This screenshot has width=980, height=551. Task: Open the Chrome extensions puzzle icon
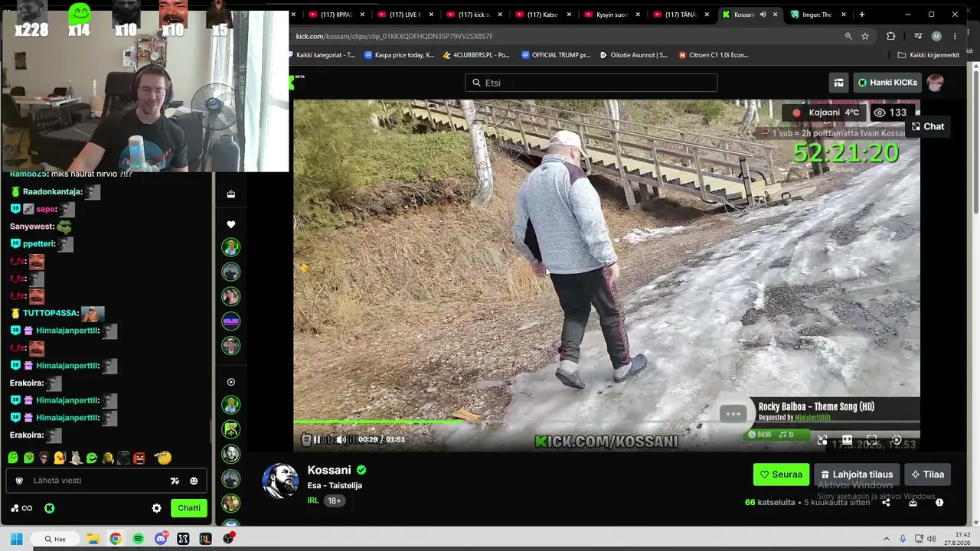(x=890, y=36)
